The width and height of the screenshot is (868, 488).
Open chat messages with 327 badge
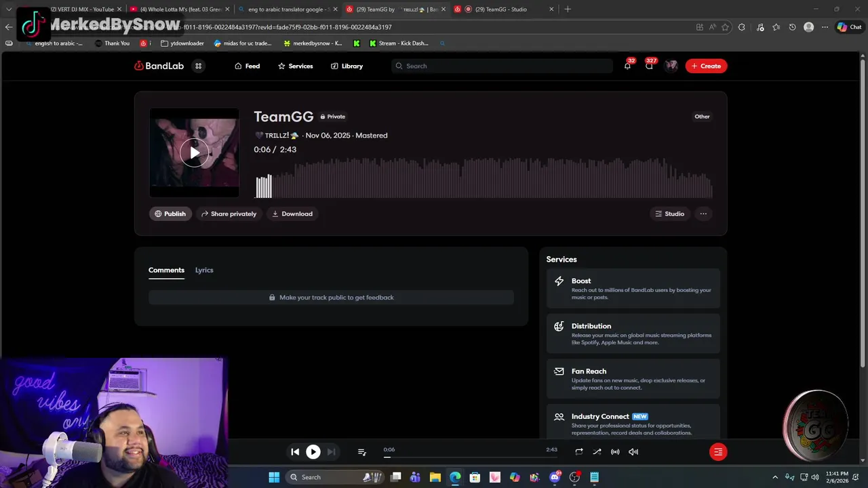(x=650, y=66)
